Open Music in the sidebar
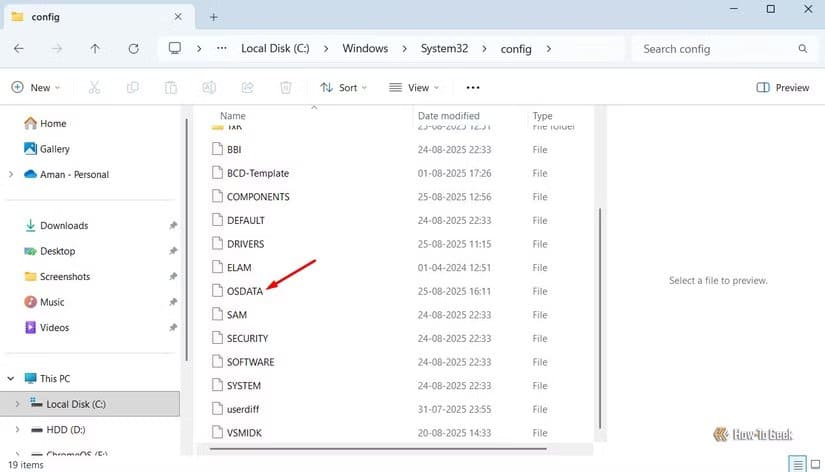Screen dimensions: 825x472 pos(44,302)
